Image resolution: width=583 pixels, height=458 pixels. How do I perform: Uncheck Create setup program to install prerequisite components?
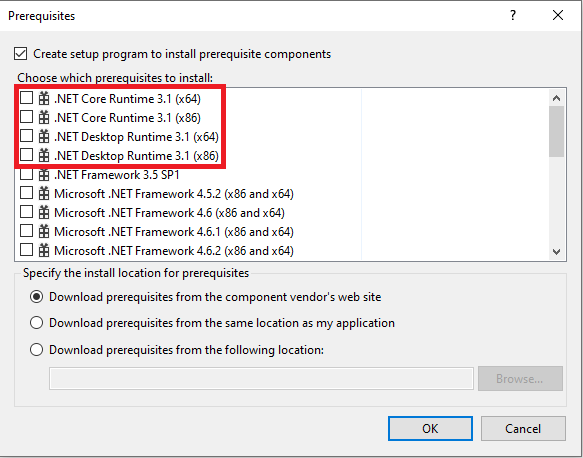pos(20,54)
